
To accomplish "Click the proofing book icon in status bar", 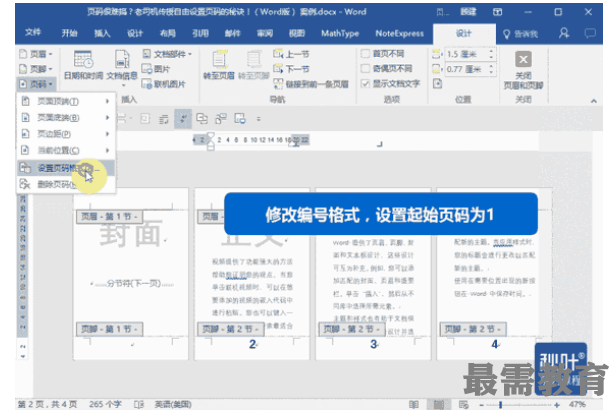I will 139,404.
